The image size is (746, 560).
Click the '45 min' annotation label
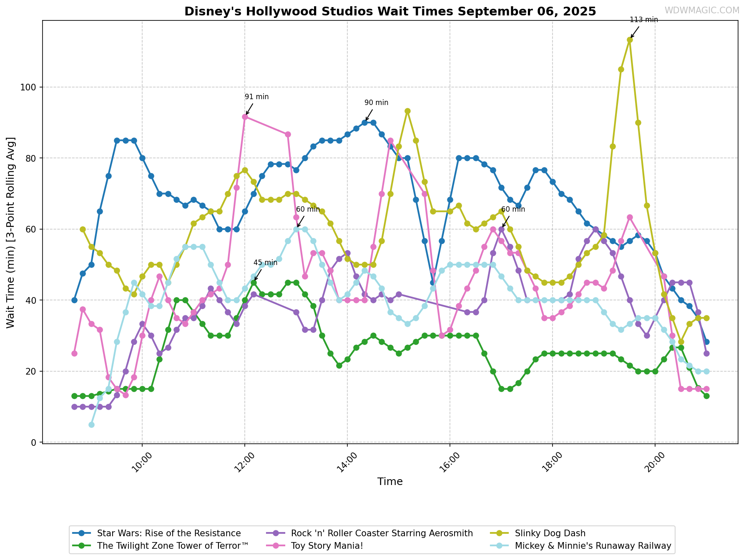265,262
